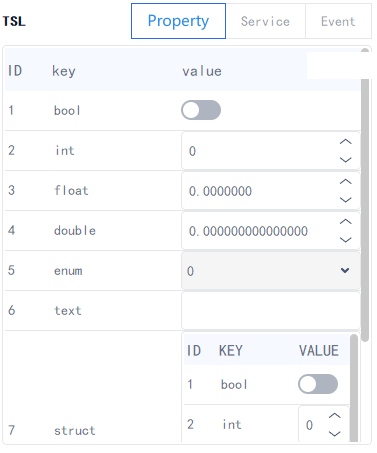
Task: Decrease the float value down arrow
Action: 345,200
